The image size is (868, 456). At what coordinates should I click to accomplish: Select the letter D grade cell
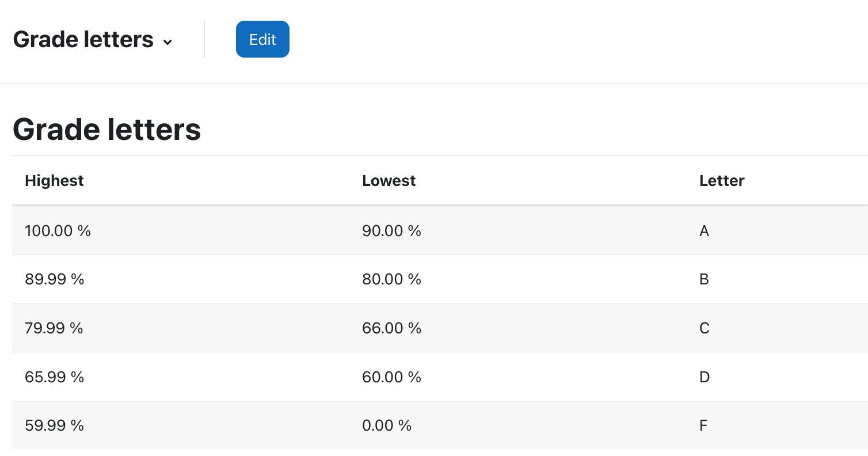tap(704, 377)
